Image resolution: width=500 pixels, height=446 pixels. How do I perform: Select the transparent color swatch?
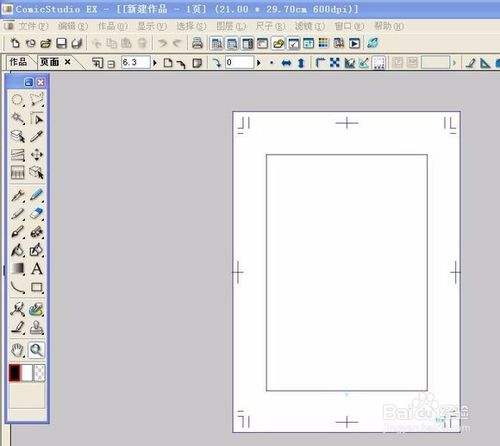[x=40, y=372]
